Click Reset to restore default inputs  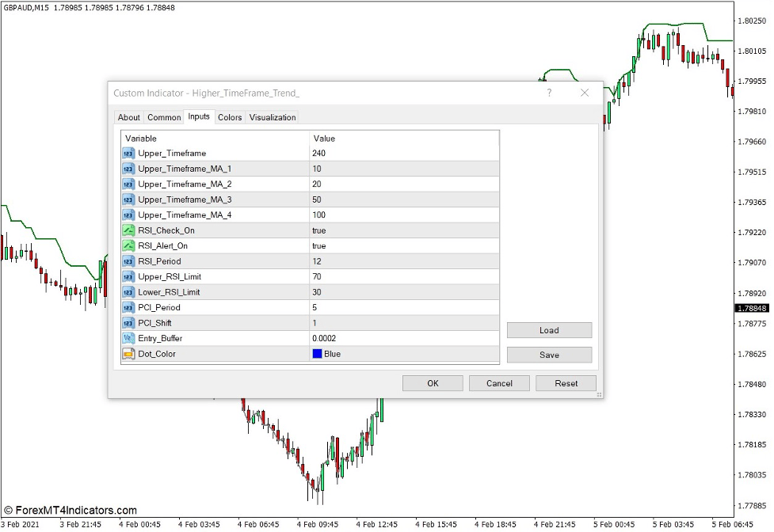pyautogui.click(x=565, y=383)
